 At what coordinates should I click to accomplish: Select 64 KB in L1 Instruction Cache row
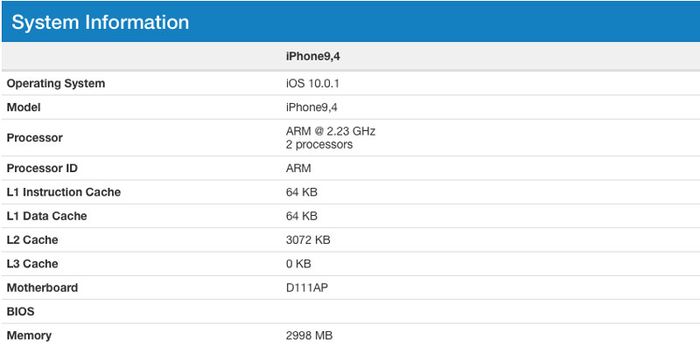coord(302,192)
